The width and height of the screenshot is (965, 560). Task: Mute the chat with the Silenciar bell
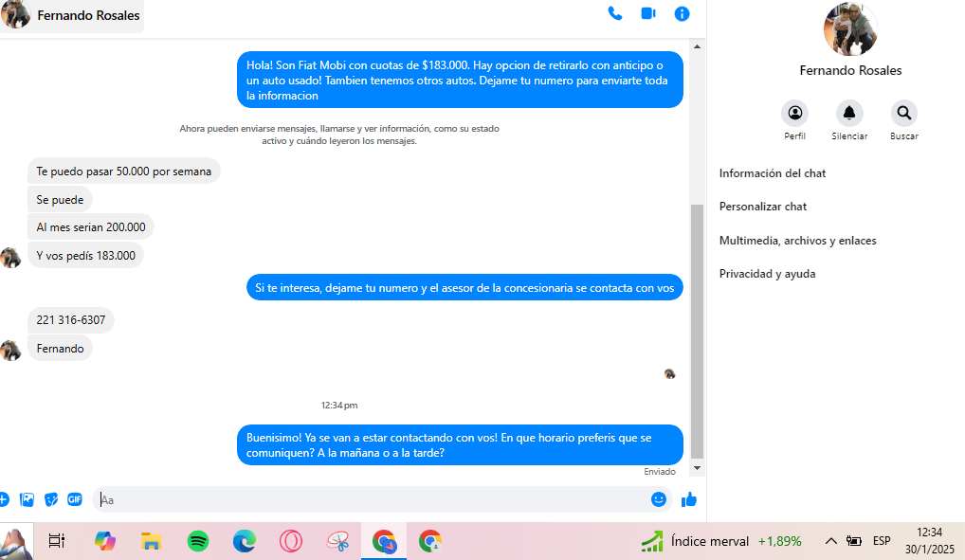(849, 114)
